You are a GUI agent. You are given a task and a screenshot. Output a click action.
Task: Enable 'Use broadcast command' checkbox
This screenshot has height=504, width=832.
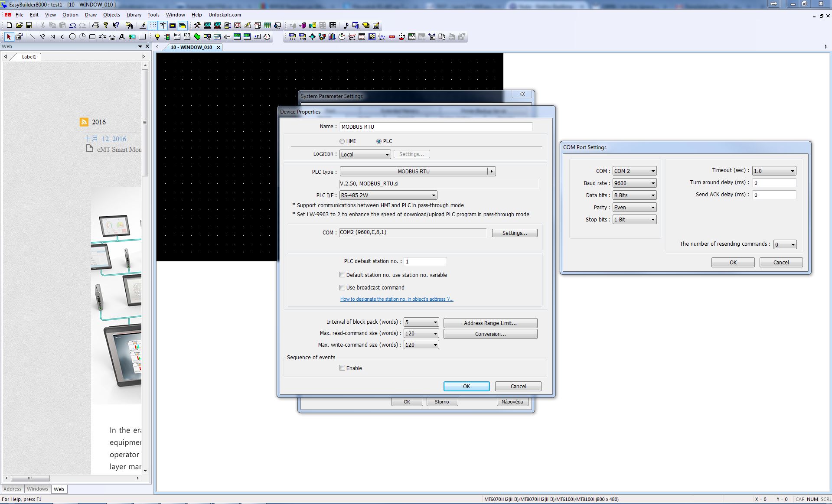click(342, 287)
